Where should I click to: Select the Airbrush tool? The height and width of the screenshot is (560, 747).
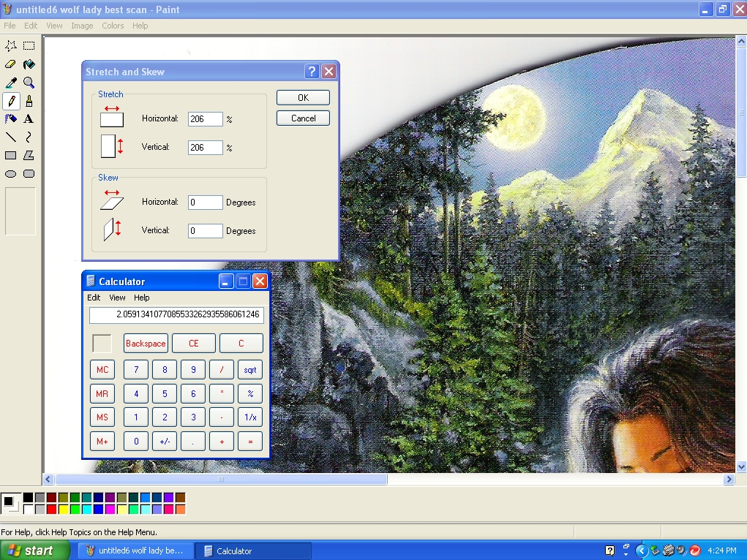click(x=11, y=119)
